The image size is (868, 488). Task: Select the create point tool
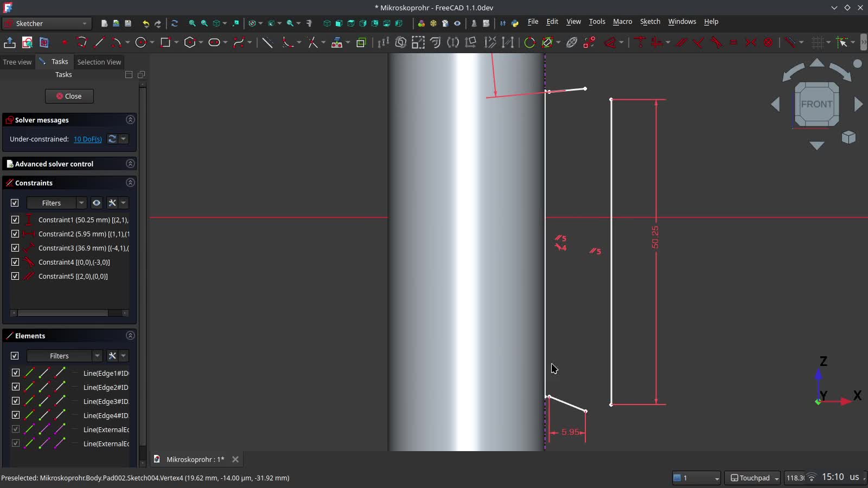pos(65,42)
